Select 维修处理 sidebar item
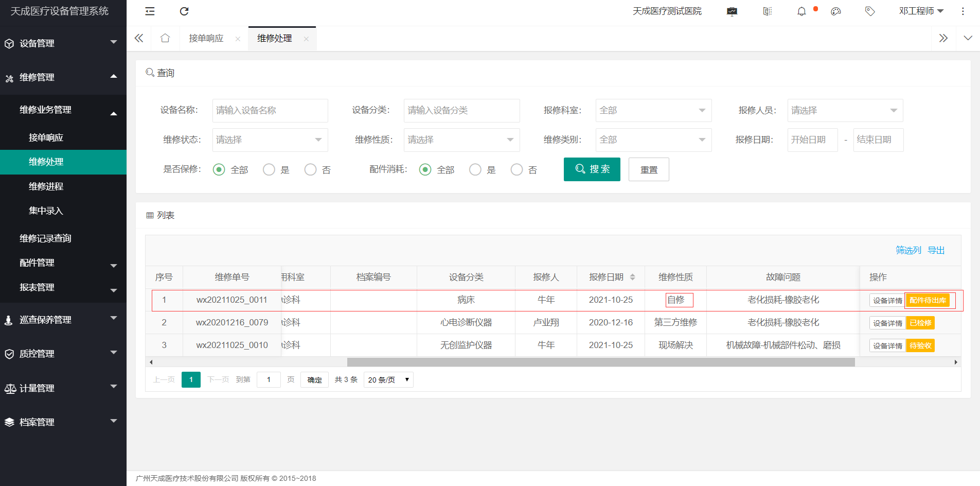Screen dimensions: 980x486 pyautogui.click(x=63, y=162)
